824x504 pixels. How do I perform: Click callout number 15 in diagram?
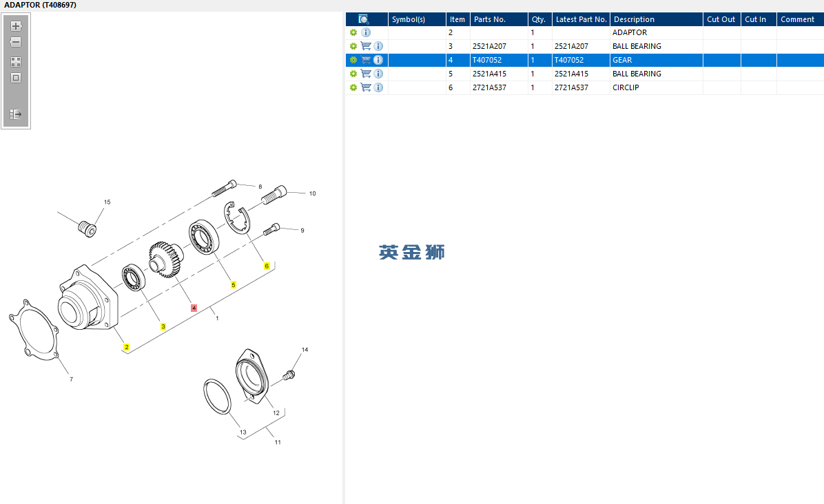click(107, 202)
